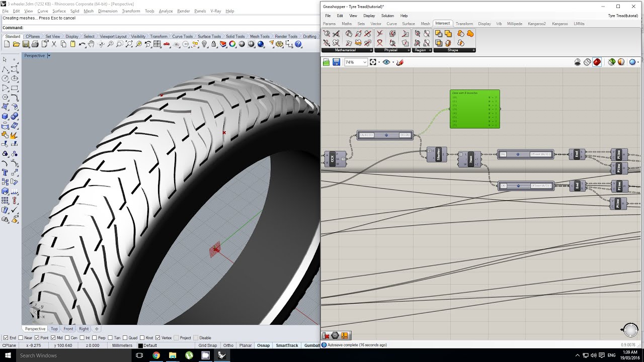Select the Pan hand tool in Rhino
The width and height of the screenshot is (644, 362).
[91, 44]
